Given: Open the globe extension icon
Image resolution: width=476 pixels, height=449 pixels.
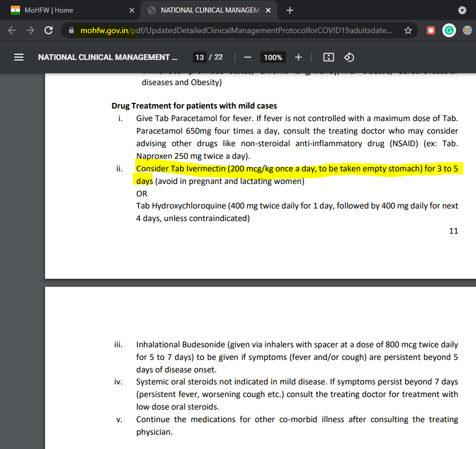Looking at the screenshot, I should click(467, 30).
